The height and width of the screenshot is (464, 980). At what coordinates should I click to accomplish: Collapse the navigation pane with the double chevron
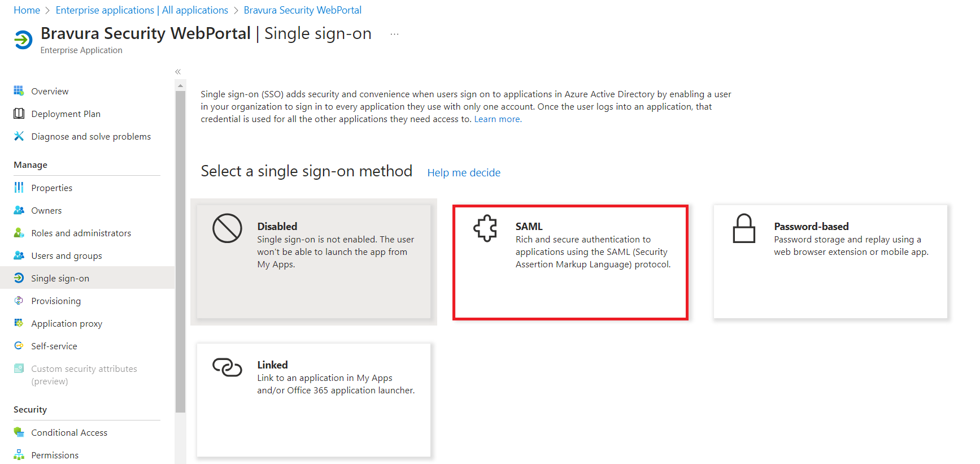coord(177,71)
